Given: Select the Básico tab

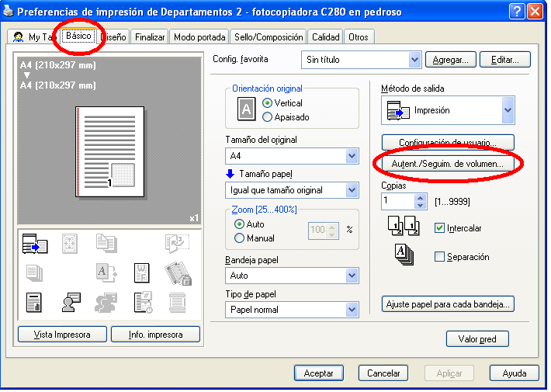Looking at the screenshot, I should point(78,36).
